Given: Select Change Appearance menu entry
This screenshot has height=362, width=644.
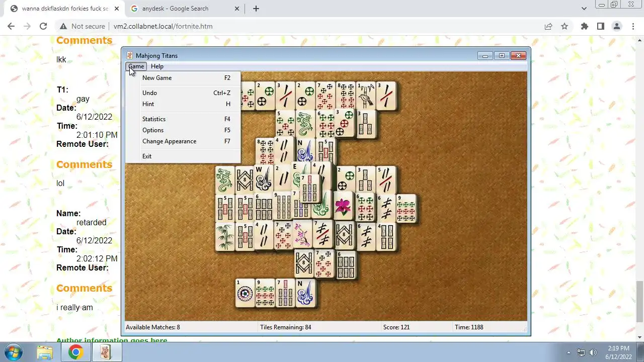Looking at the screenshot, I should pos(183,141).
